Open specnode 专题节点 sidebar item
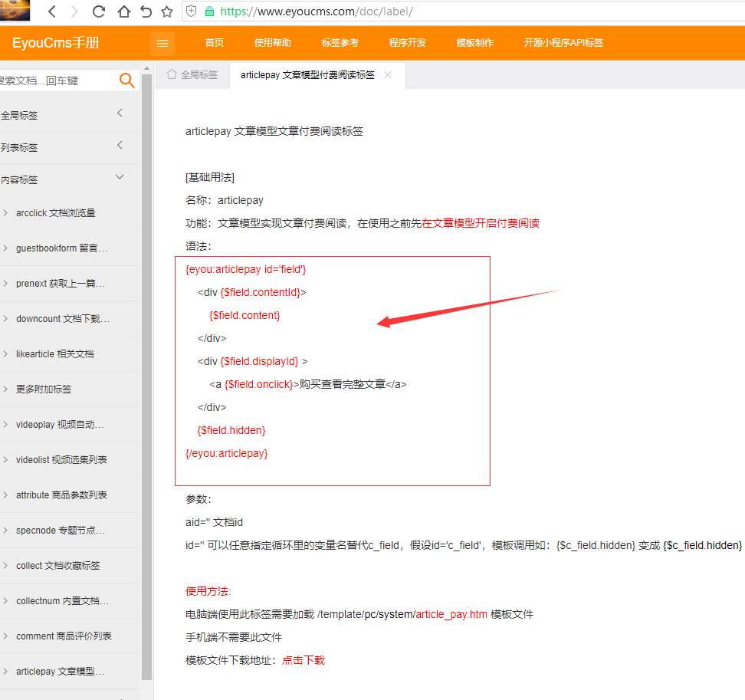The width and height of the screenshot is (745, 700). click(71, 531)
